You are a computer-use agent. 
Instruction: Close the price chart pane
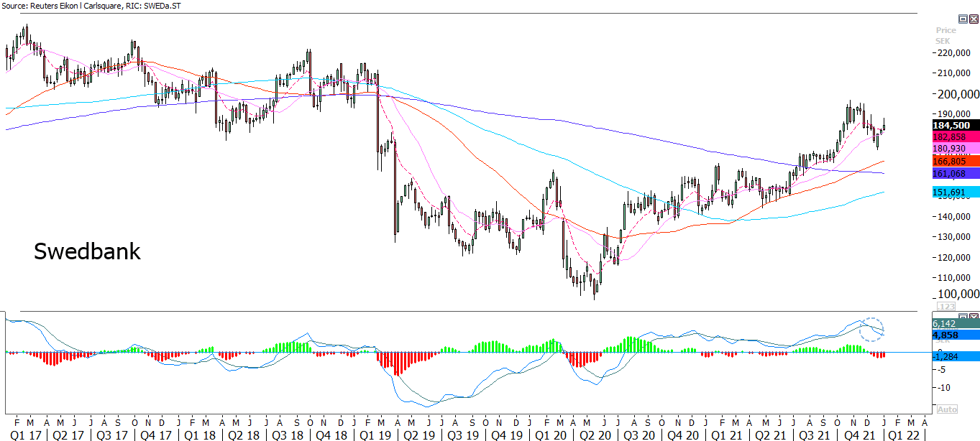974,19
